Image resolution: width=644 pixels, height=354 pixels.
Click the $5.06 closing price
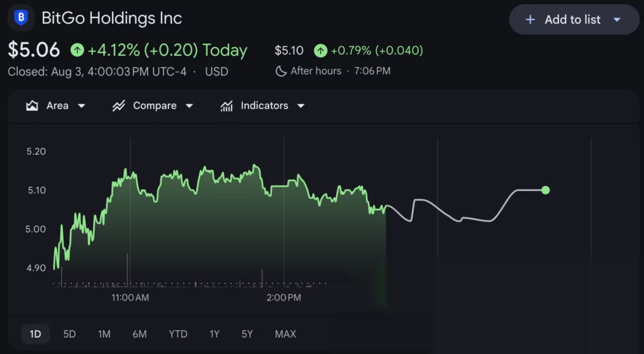click(34, 50)
